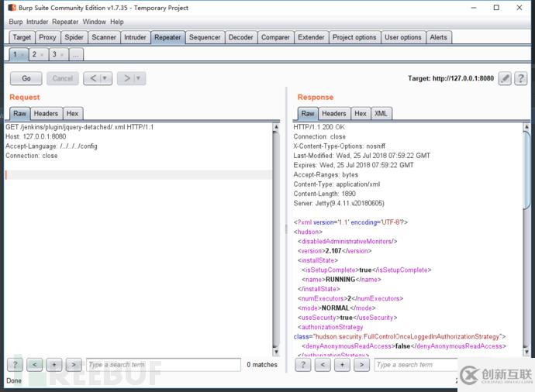Screen dimensions: 535x392
Task: Select the Response Raw tab
Action: point(308,114)
